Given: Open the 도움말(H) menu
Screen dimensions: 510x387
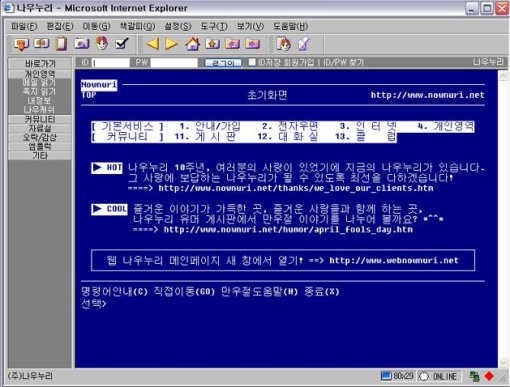Looking at the screenshot, I should coord(290,26).
